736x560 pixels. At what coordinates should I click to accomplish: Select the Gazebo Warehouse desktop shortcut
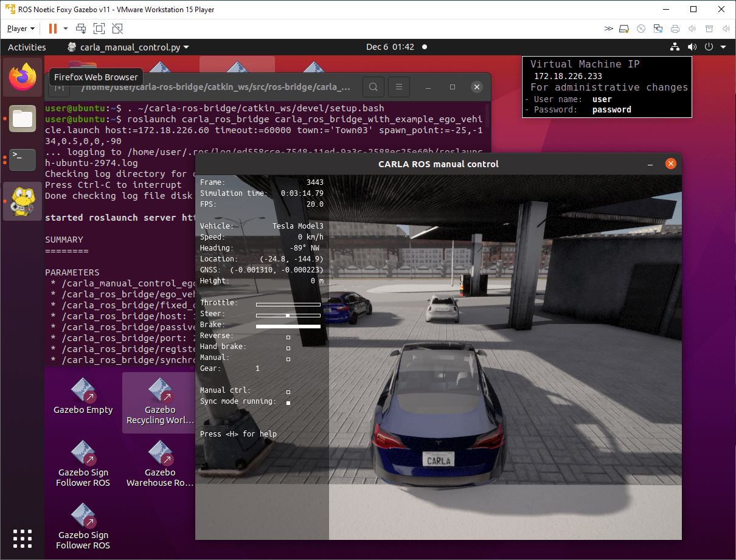160,465
